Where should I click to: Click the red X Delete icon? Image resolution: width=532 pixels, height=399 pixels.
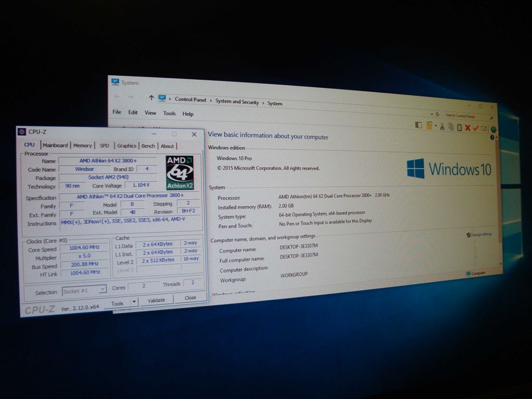coord(468,128)
